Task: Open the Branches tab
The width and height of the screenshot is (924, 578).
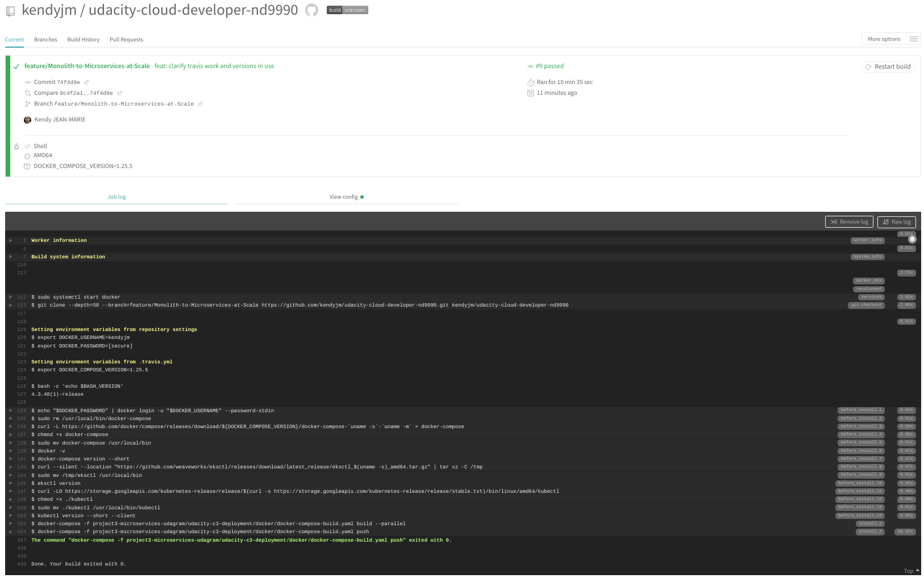Action: click(45, 40)
